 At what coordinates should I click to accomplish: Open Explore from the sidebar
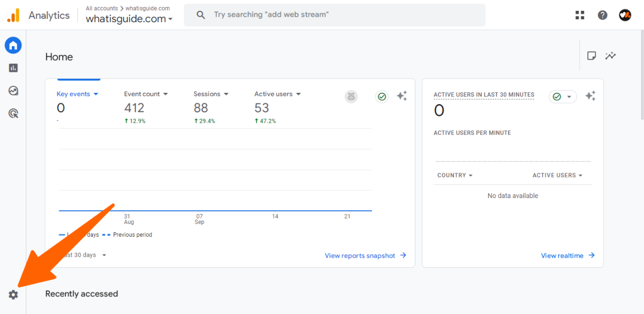tap(13, 91)
